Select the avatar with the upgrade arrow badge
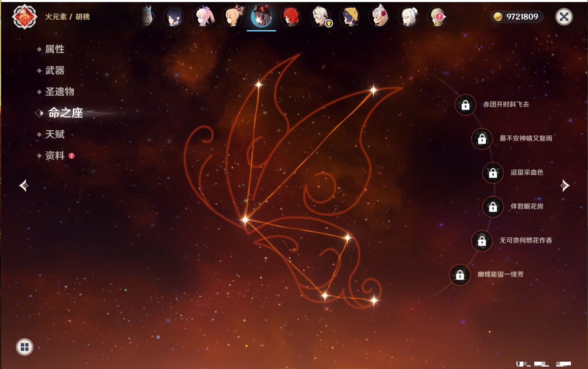588x369 pixels. (321, 17)
